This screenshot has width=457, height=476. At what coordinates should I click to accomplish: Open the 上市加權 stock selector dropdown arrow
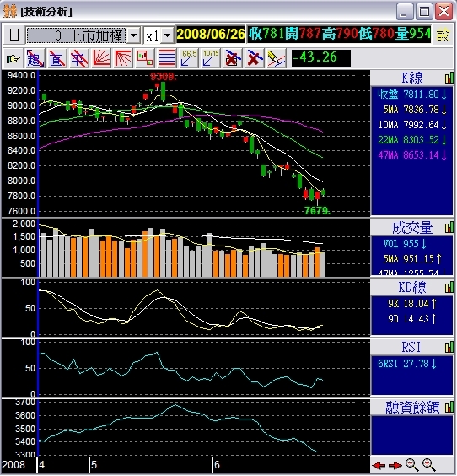[x=133, y=35]
